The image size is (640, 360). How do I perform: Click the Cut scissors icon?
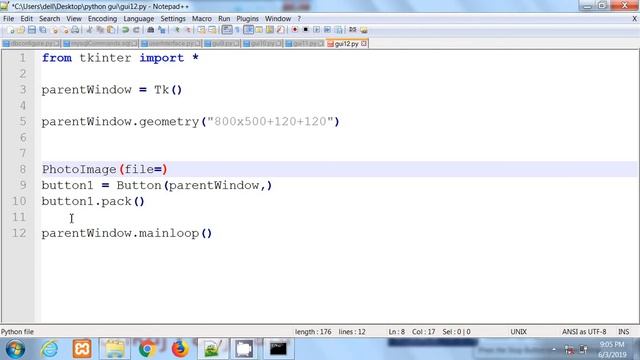tap(89, 30)
